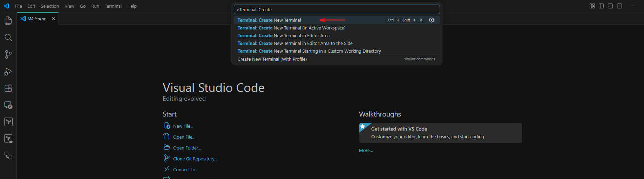Select Create New Terminal (In Active Workspace)

[337, 28]
